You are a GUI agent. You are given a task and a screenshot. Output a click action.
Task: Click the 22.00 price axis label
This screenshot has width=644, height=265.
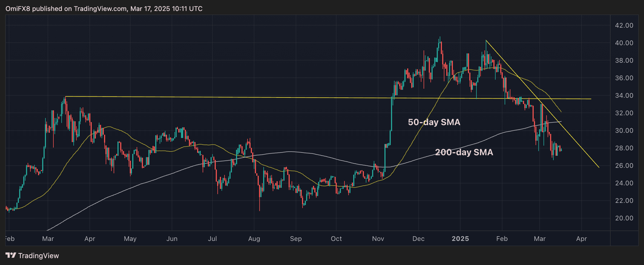[624, 201]
